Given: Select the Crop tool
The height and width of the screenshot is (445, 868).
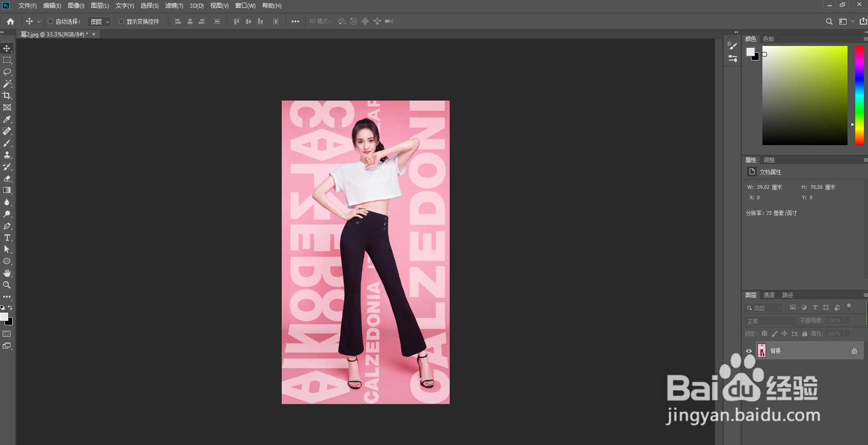Looking at the screenshot, I should click(7, 96).
